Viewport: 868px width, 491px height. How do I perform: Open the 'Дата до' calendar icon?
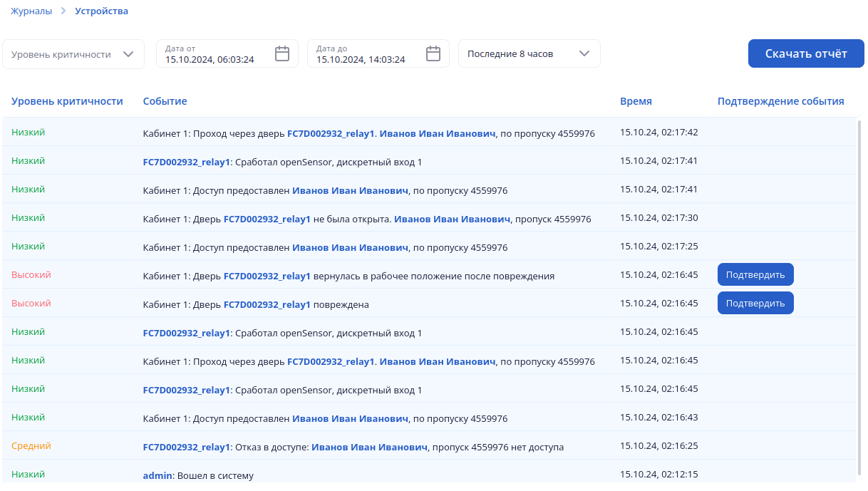(x=433, y=54)
